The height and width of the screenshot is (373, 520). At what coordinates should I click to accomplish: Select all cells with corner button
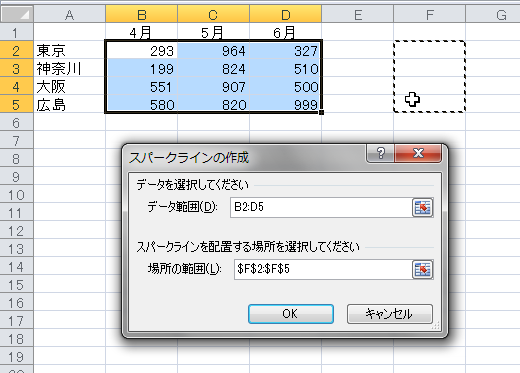click(x=17, y=15)
